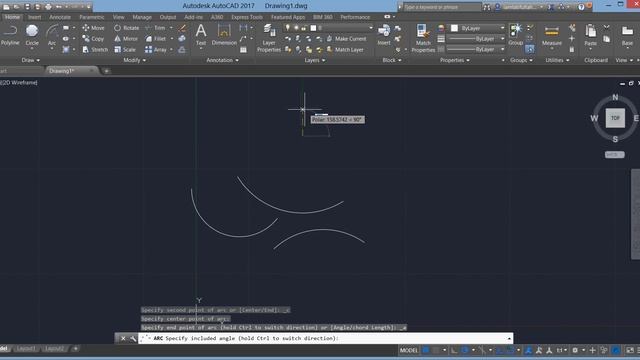Click the Mirror tool

126,39
